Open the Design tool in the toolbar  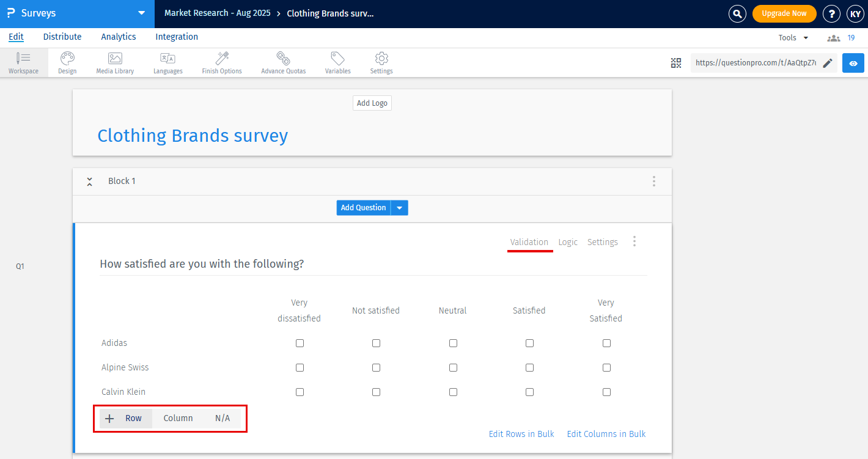(67, 62)
